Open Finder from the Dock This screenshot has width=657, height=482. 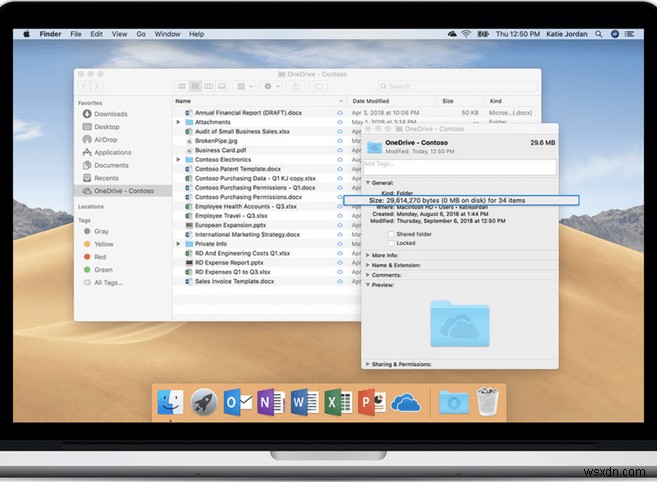click(x=170, y=402)
